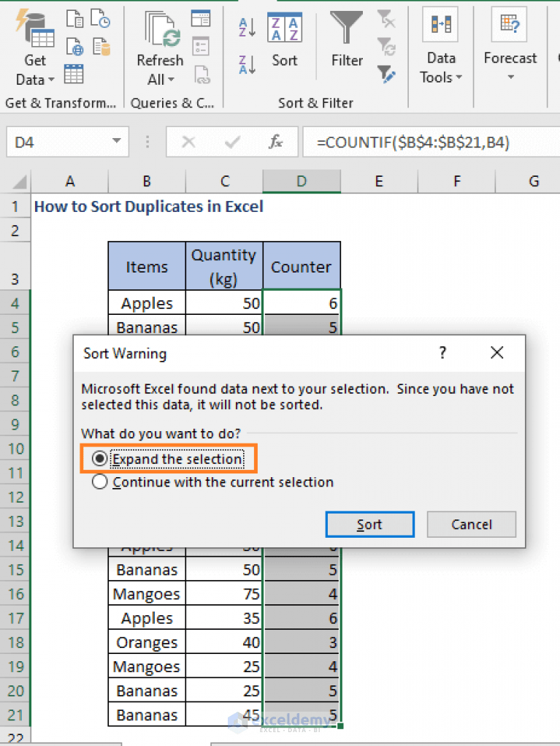Click the help question mark on Sort Warning
The width and height of the screenshot is (560, 746).
[442, 352]
